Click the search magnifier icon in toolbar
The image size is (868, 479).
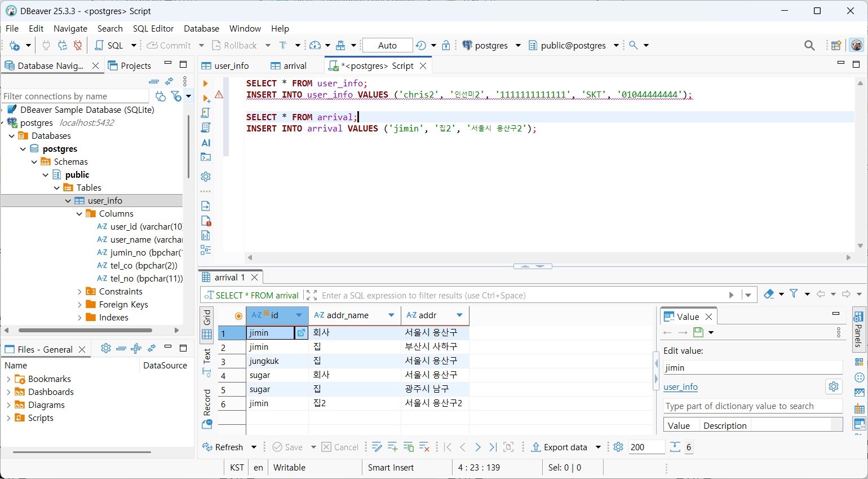[809, 45]
